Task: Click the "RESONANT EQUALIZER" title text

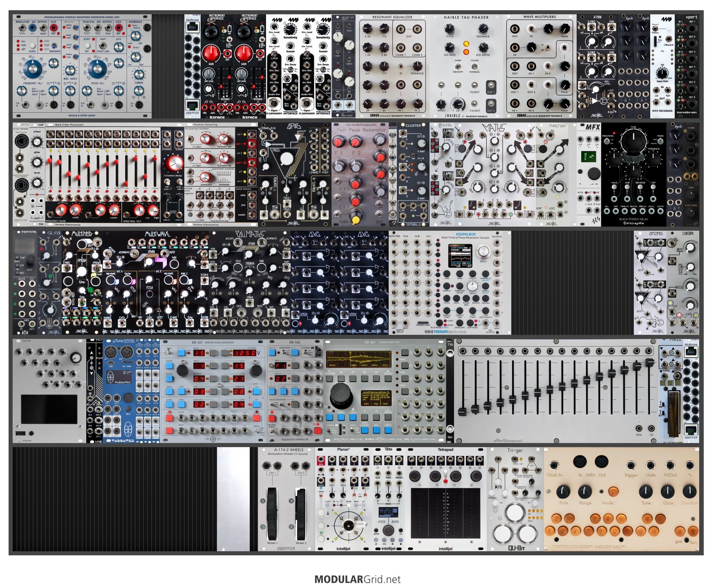Action: click(x=392, y=17)
